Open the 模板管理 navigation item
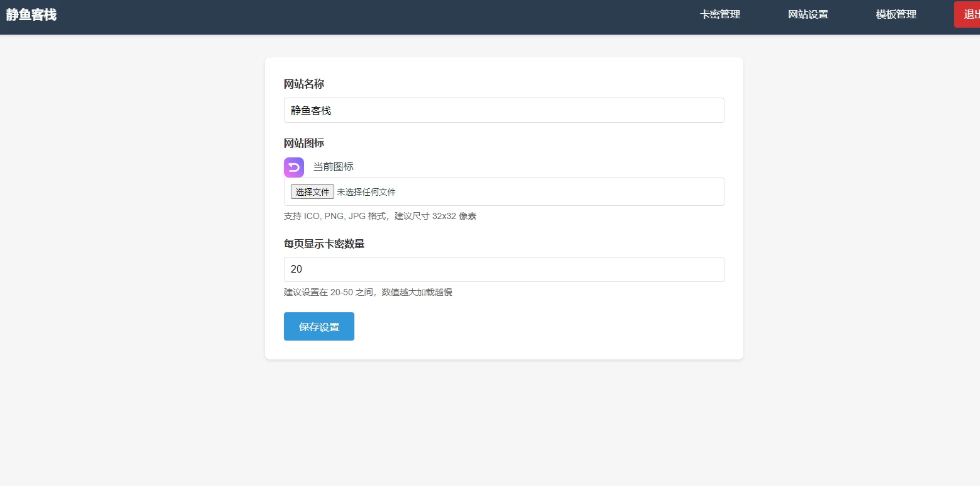 click(896, 14)
